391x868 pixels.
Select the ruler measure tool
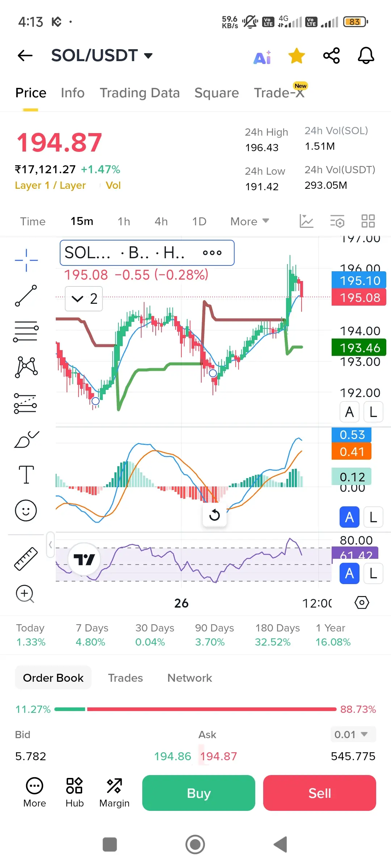pos(26,559)
